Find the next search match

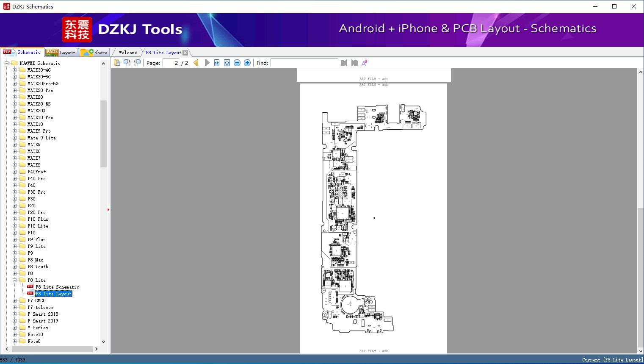(x=354, y=63)
